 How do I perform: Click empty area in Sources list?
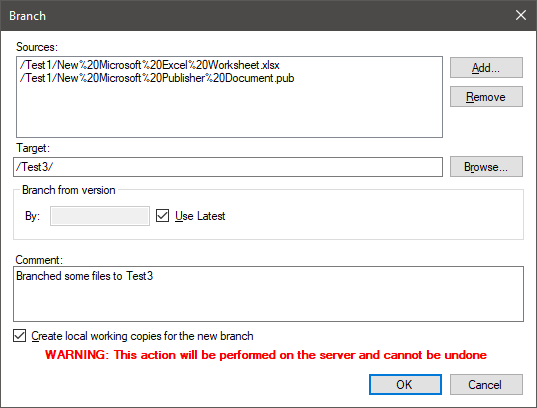coord(229,111)
